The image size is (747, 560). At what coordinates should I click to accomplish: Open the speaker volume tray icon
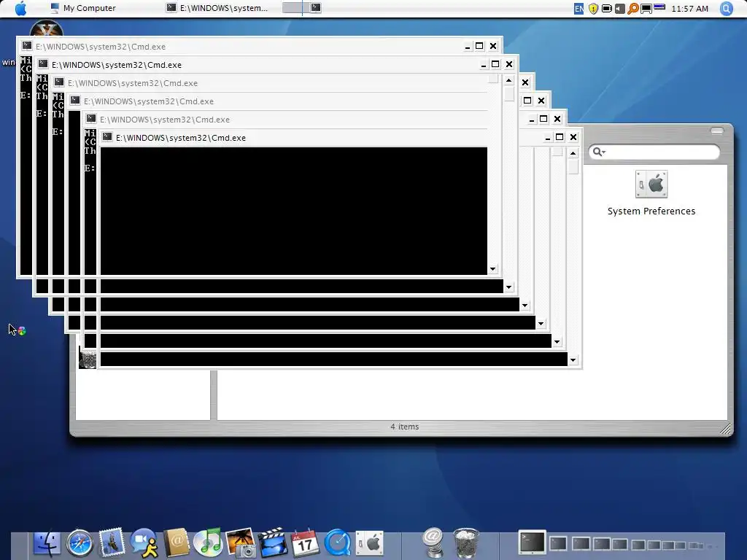(x=619, y=9)
